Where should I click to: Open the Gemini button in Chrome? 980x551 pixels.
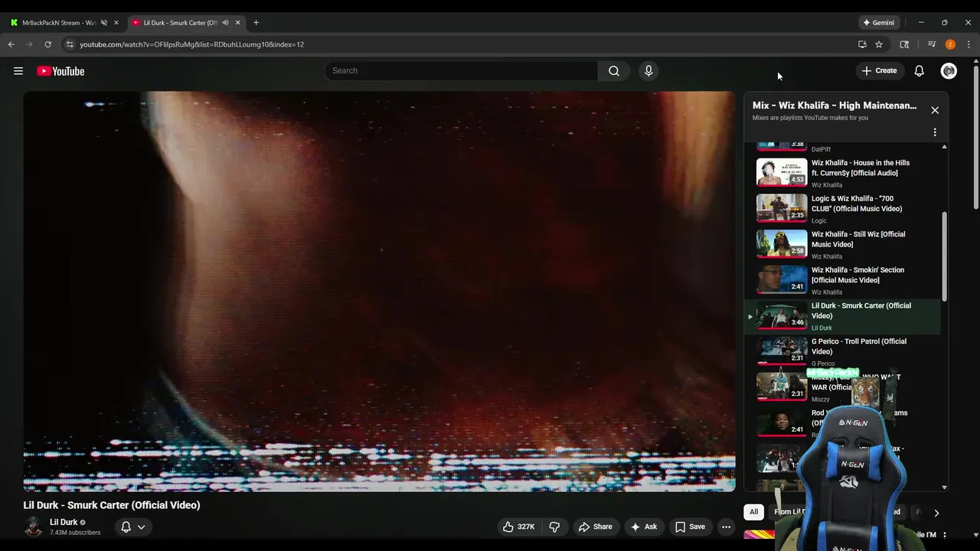[878, 22]
